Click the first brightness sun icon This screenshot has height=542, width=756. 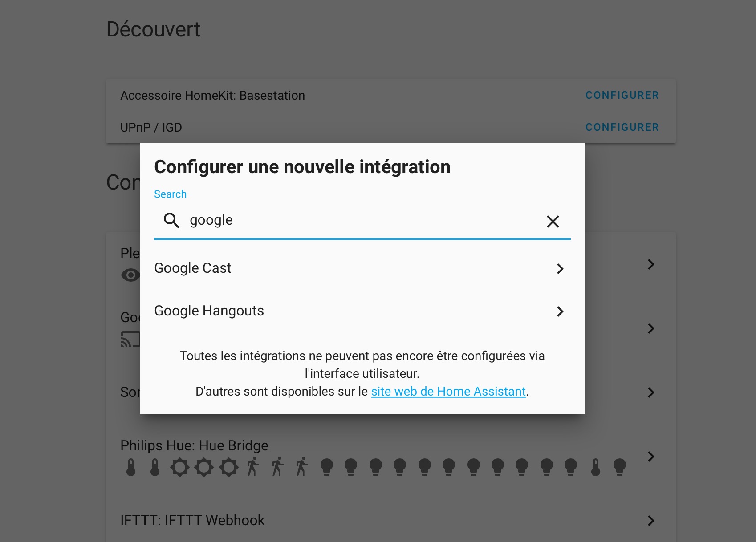(180, 467)
